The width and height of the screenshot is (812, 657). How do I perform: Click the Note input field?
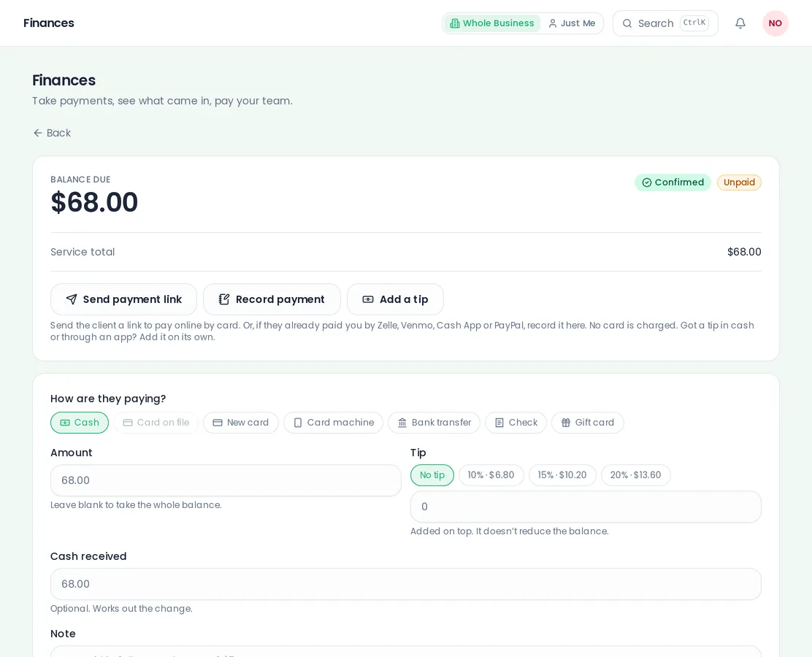tap(405, 650)
